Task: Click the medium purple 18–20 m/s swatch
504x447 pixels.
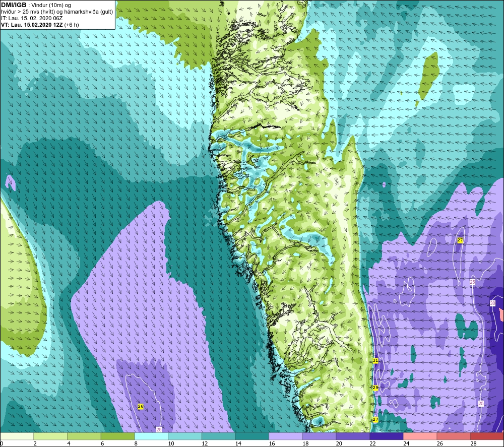Action: click(319, 436)
